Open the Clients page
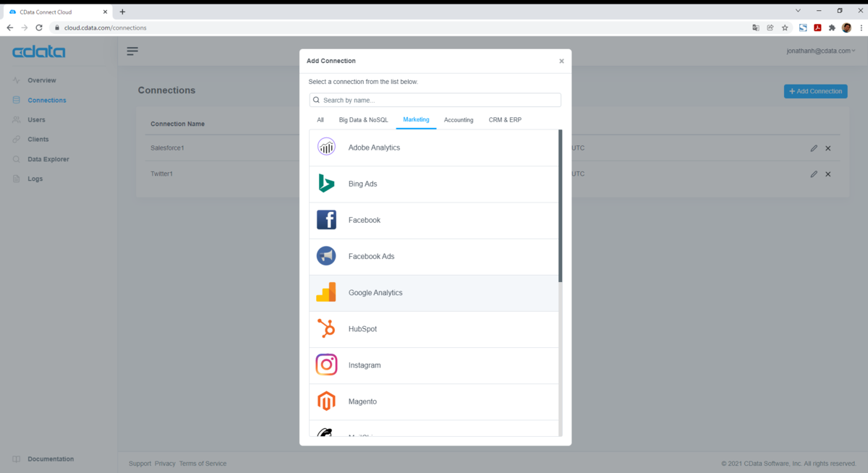The image size is (868, 473). (x=38, y=139)
